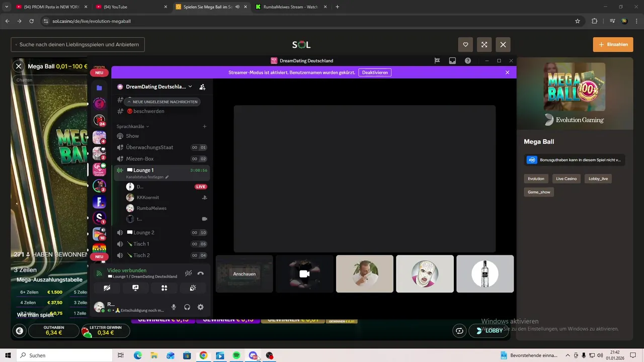Bookmark page with star icon
The height and width of the screenshot is (362, 644).
578,21
